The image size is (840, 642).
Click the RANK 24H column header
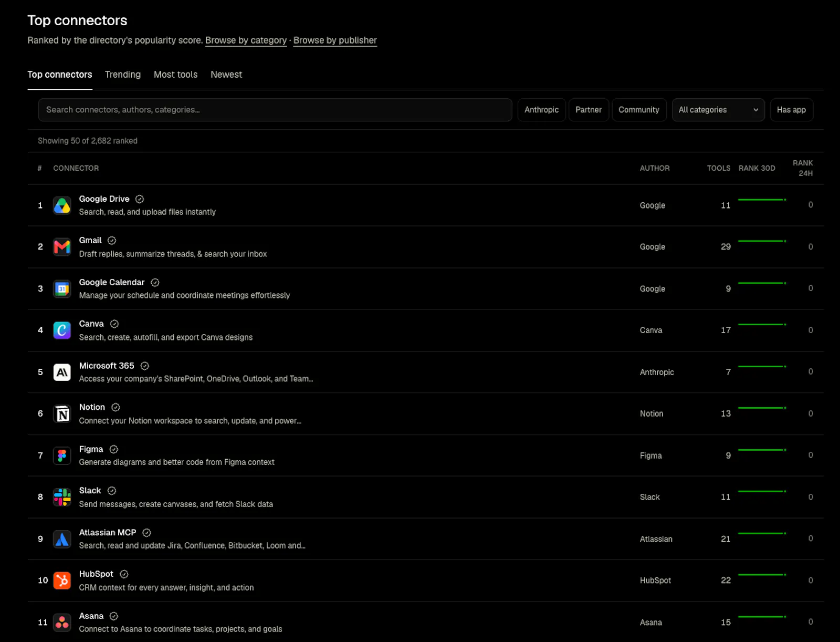803,168
